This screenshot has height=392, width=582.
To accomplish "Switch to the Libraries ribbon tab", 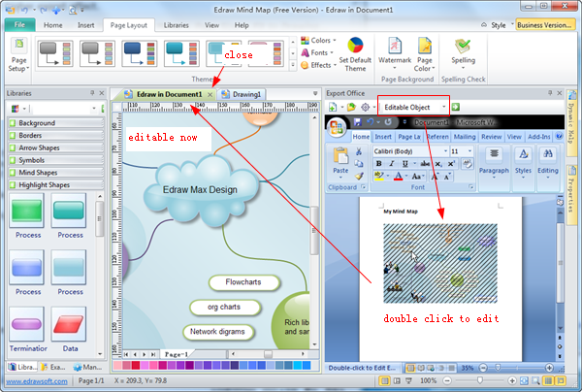I will click(176, 23).
